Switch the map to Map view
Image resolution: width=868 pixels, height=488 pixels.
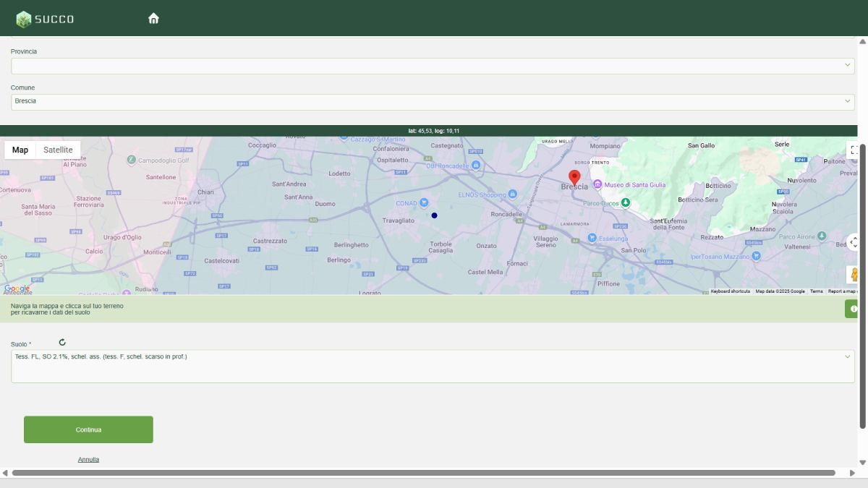[x=20, y=150]
